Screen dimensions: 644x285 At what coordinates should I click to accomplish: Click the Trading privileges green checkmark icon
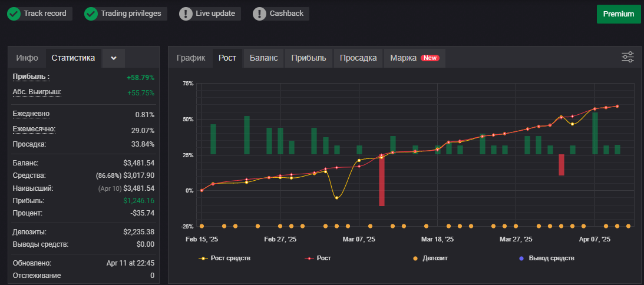pyautogui.click(x=91, y=14)
